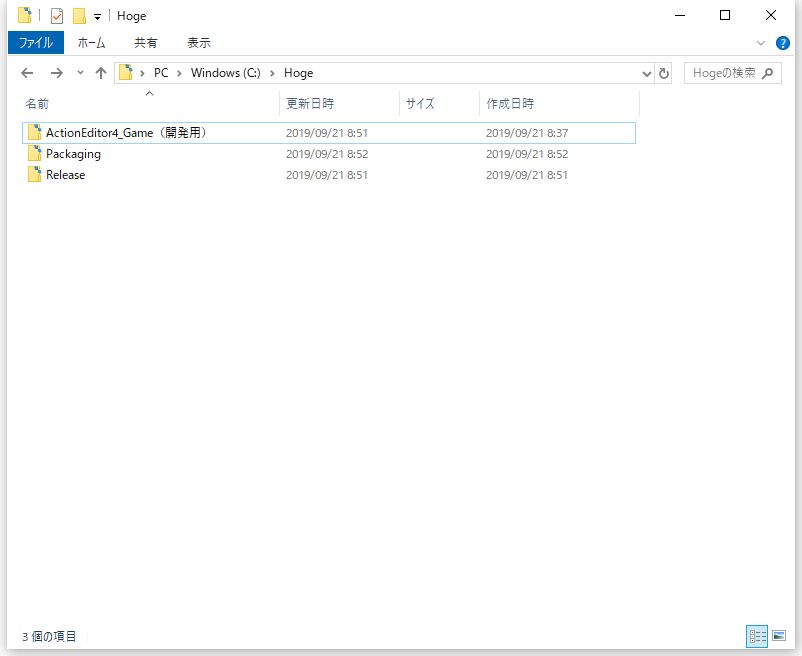Click the New Folder quick access icon
802x656 pixels.
click(x=79, y=16)
